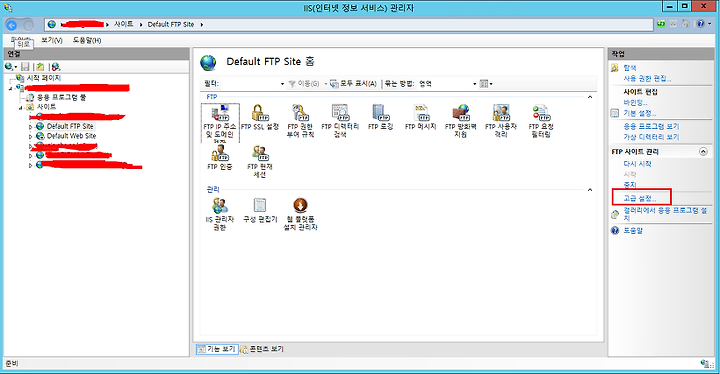Open IIS 관리자 권한 feature
This screenshot has width=720, height=374.
click(x=220, y=215)
